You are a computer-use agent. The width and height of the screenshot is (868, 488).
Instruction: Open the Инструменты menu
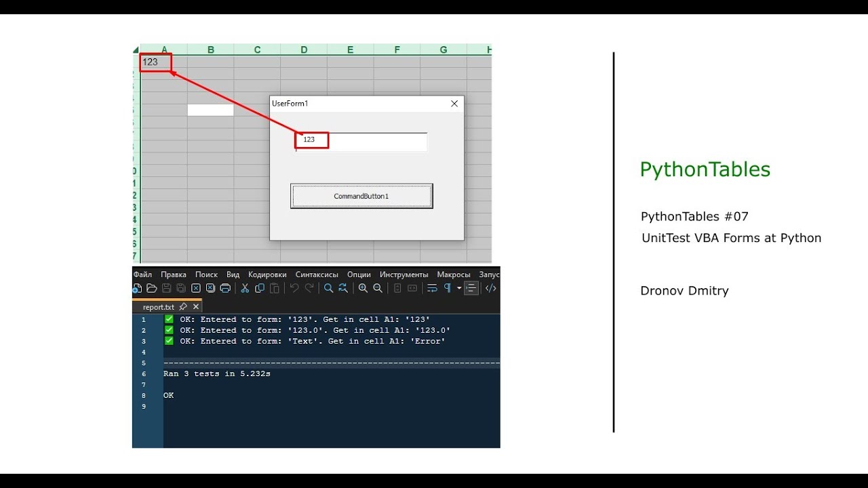[404, 274]
